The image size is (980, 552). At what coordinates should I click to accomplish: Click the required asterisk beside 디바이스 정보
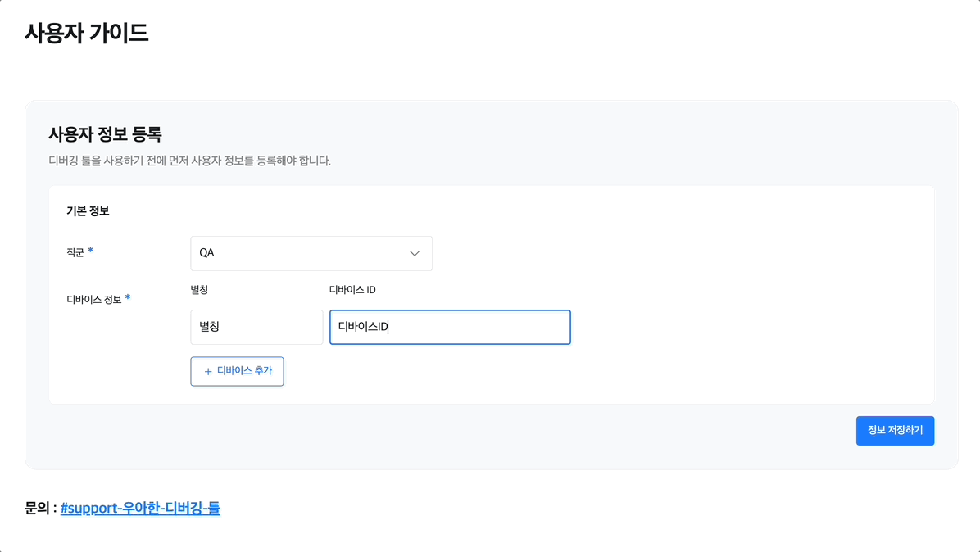point(128,297)
